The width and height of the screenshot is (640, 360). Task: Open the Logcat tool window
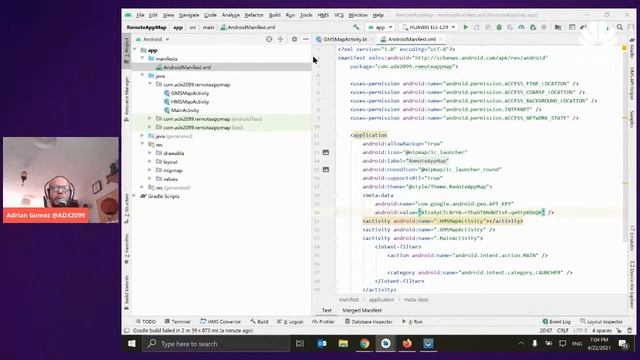(x=290, y=322)
